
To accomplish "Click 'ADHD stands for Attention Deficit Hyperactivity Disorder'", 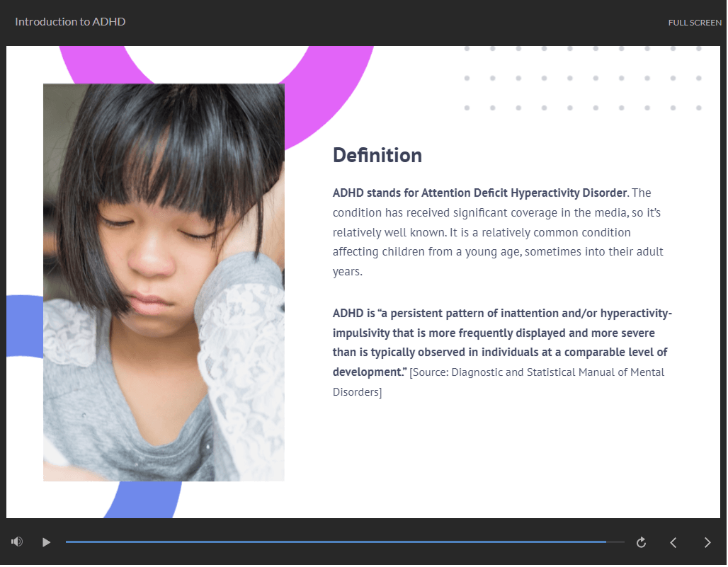I will 479,193.
